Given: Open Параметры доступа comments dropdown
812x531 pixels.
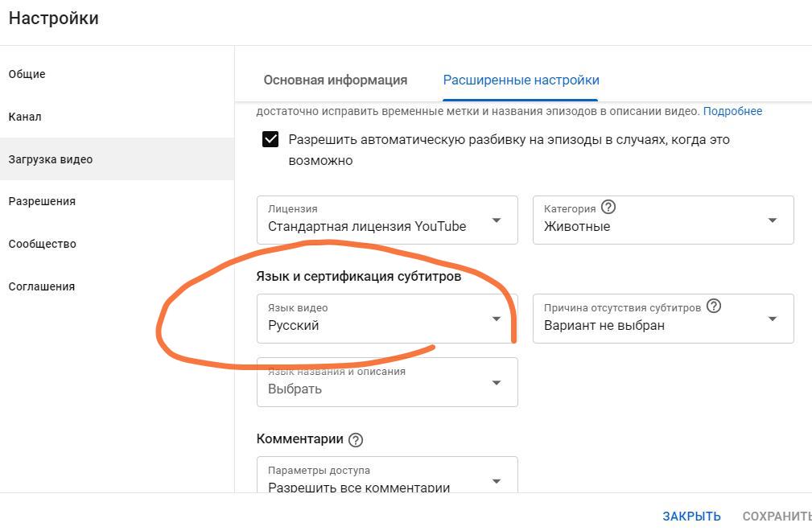Looking at the screenshot, I should (387, 475).
